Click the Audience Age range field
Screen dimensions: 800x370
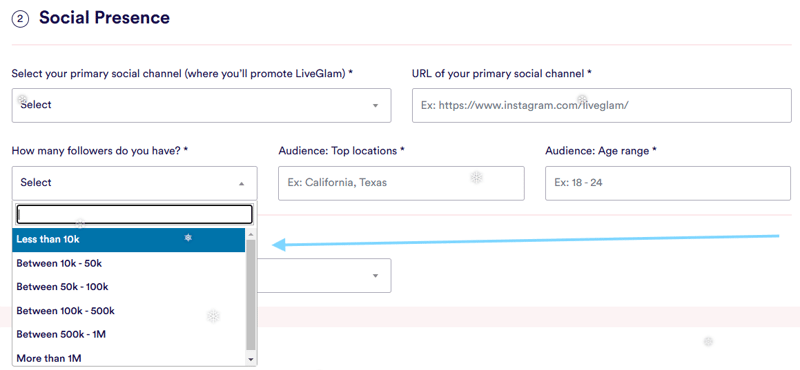point(668,183)
